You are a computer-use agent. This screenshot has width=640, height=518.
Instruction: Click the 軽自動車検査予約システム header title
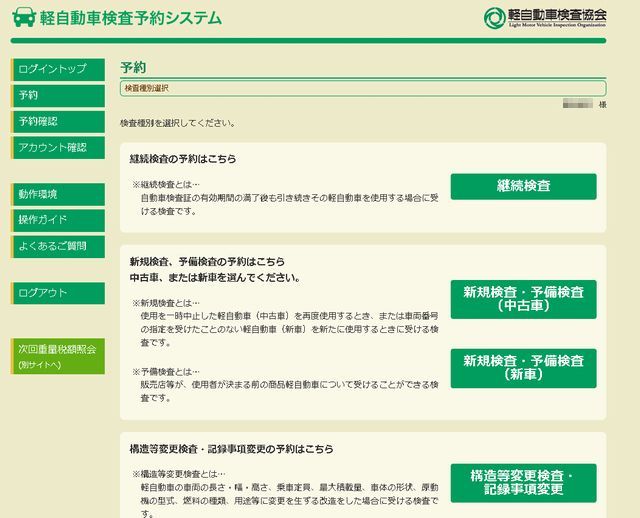click(x=130, y=18)
